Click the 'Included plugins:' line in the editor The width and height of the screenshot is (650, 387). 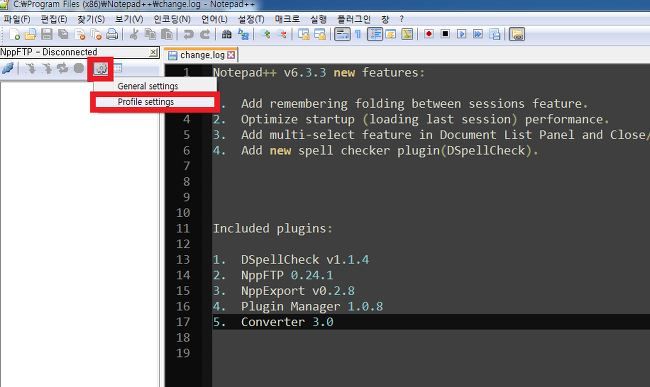pyautogui.click(x=272, y=228)
